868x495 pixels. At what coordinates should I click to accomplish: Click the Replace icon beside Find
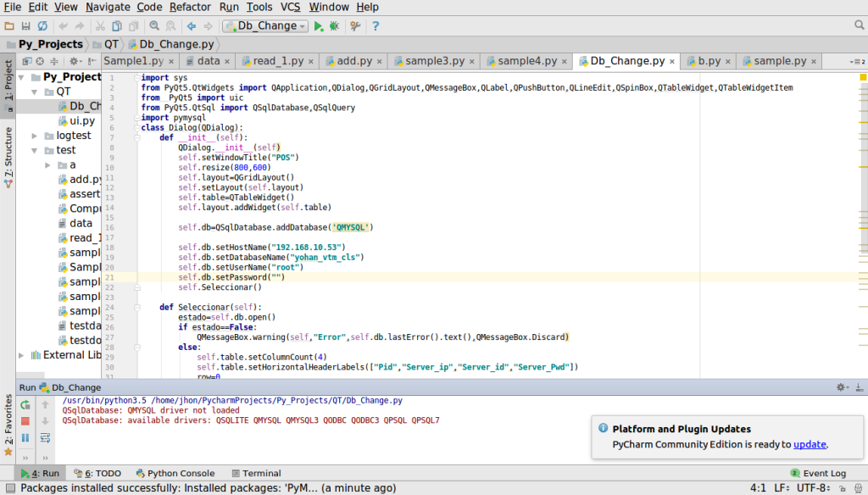click(171, 26)
